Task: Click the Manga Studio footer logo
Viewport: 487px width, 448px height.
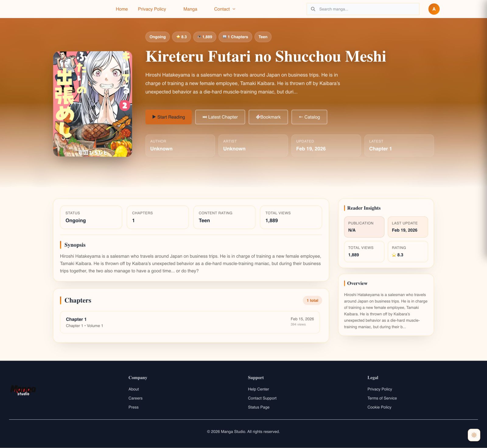Action: (23, 390)
